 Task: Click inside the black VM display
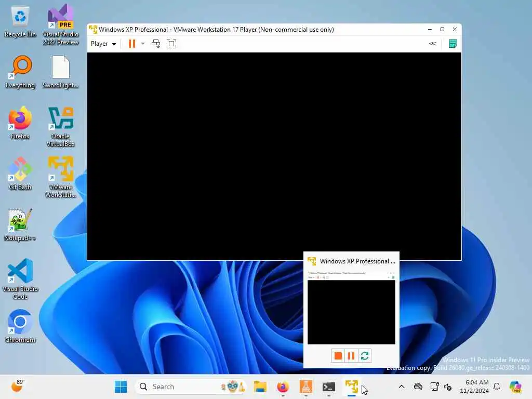[274, 156]
